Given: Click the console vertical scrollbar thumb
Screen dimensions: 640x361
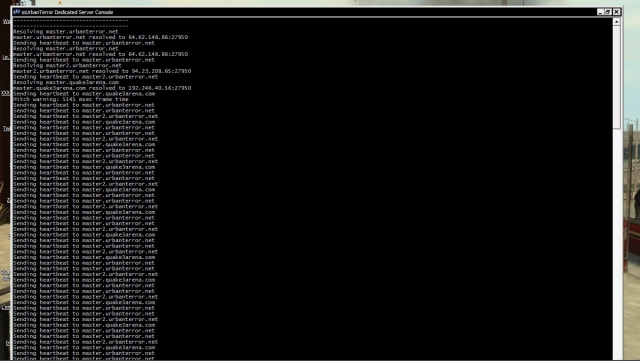Looking at the screenshot, I should [x=617, y=77].
